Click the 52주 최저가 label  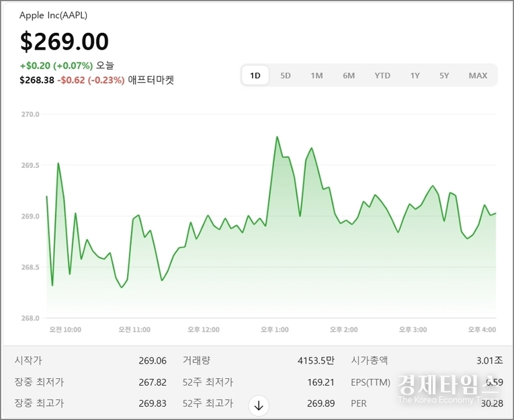click(208, 382)
